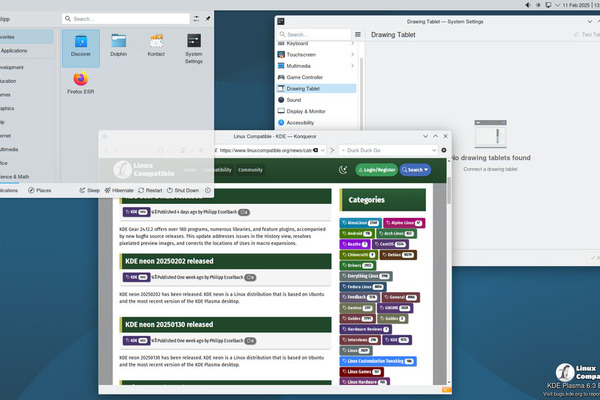The width and height of the screenshot is (600, 400).
Task: Launch Firefox ESR
Action: (81, 83)
